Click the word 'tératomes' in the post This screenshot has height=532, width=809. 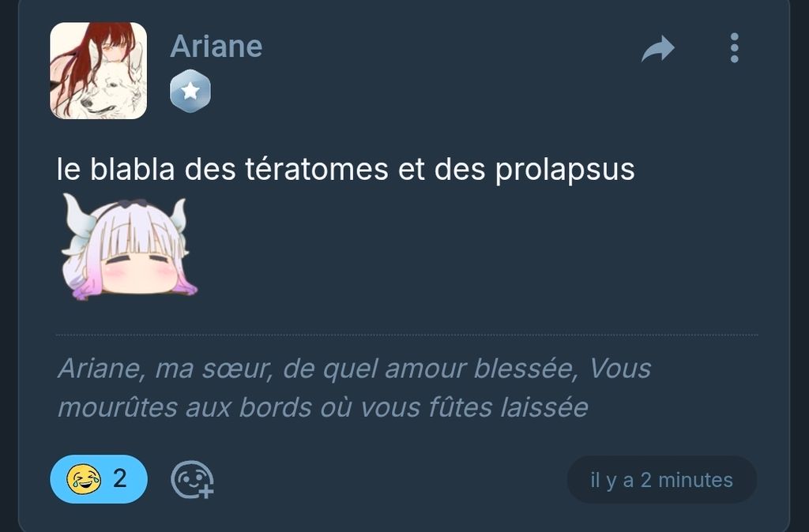[316, 169]
